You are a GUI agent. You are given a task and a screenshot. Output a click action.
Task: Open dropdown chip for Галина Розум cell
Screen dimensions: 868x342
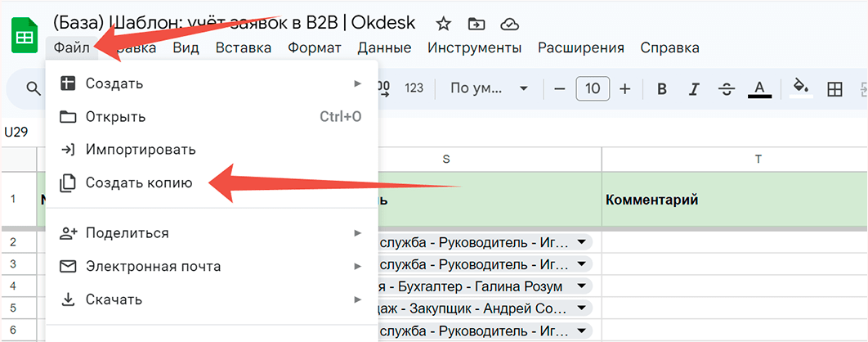tap(581, 286)
